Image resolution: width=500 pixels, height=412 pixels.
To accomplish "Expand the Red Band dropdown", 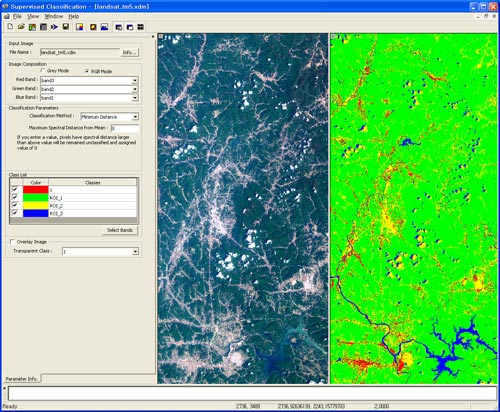I will [135, 80].
